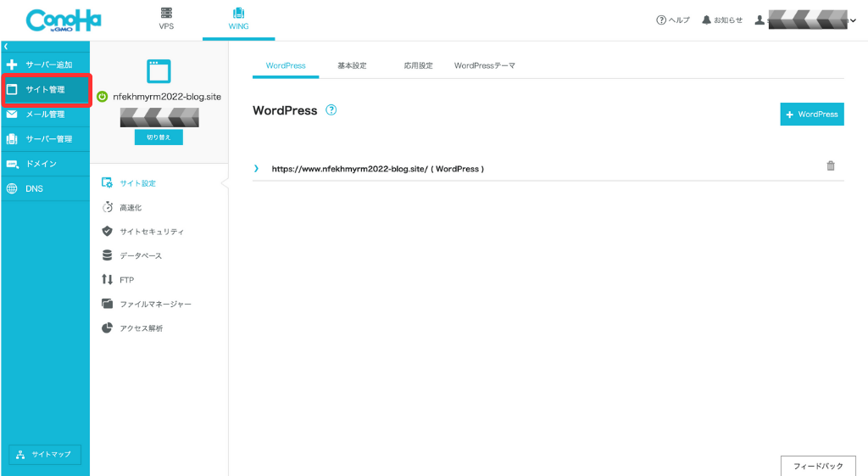Viewport: 868px width, 476px height.
Task: Select the VPS service tab
Action: coord(166,20)
